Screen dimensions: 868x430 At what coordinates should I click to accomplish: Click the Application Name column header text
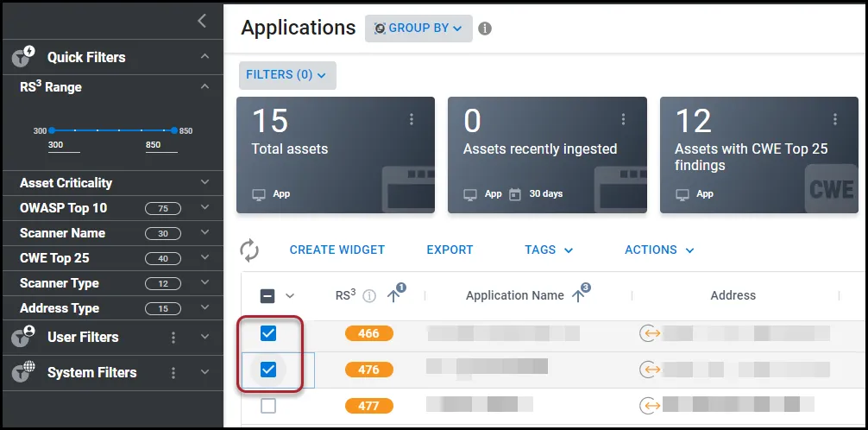point(515,296)
